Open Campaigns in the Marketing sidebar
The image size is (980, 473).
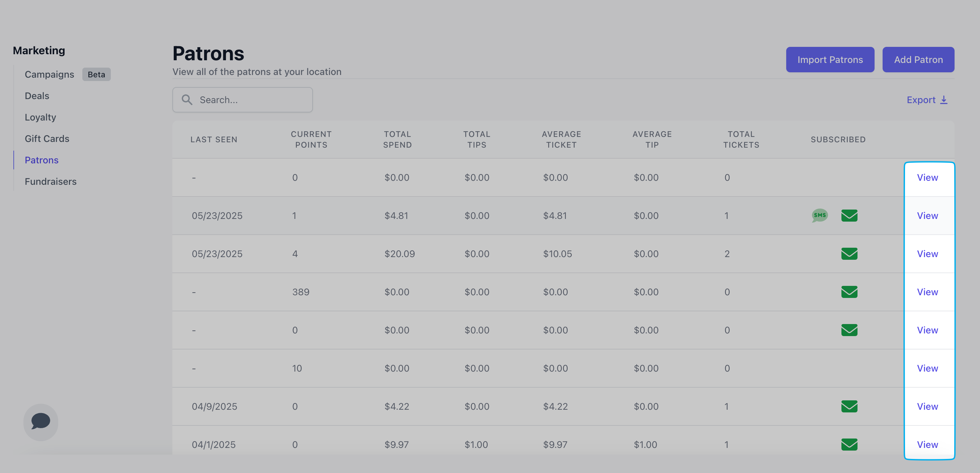(50, 74)
